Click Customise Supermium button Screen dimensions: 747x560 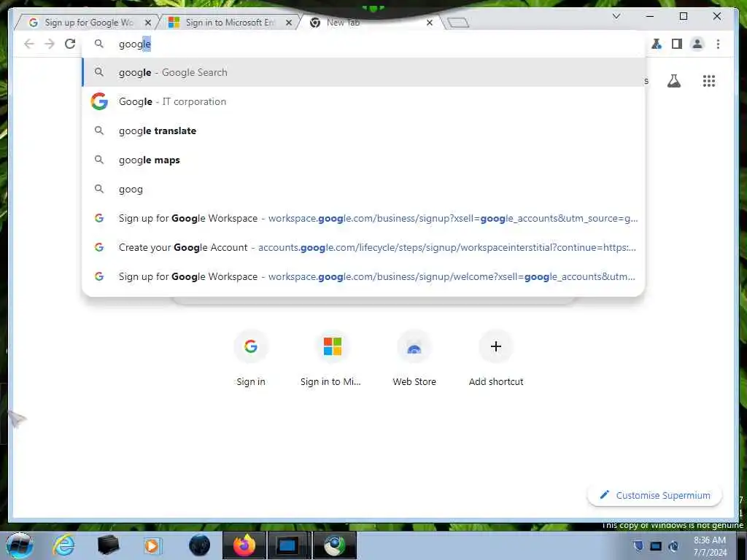coord(654,495)
